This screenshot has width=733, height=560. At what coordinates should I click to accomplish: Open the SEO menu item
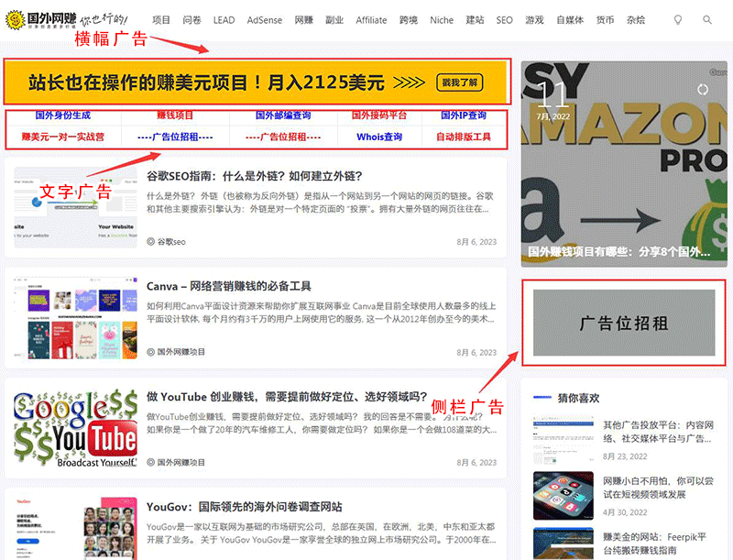click(505, 20)
